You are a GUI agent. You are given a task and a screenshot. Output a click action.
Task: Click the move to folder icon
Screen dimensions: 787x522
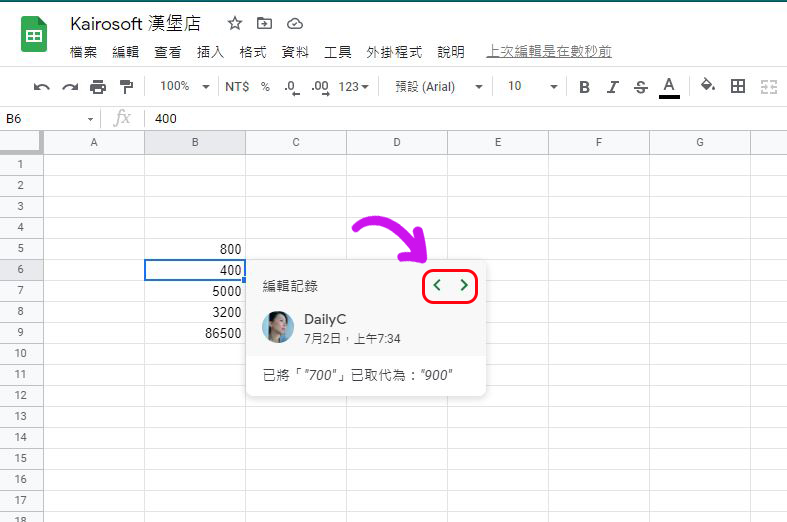click(264, 23)
